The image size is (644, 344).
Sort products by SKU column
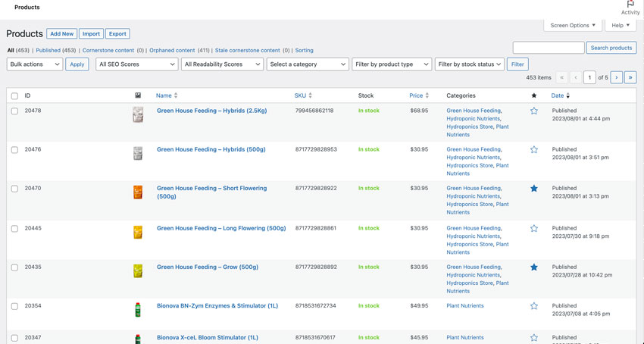(303, 95)
